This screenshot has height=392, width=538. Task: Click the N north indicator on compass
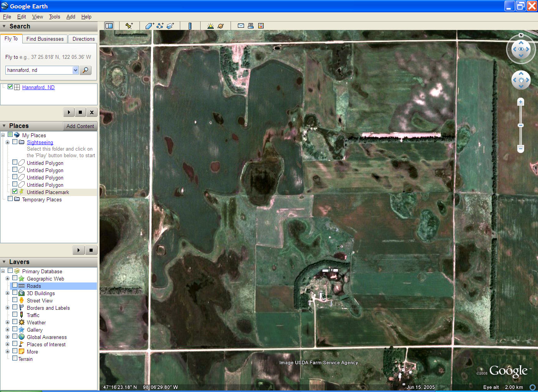click(521, 35)
